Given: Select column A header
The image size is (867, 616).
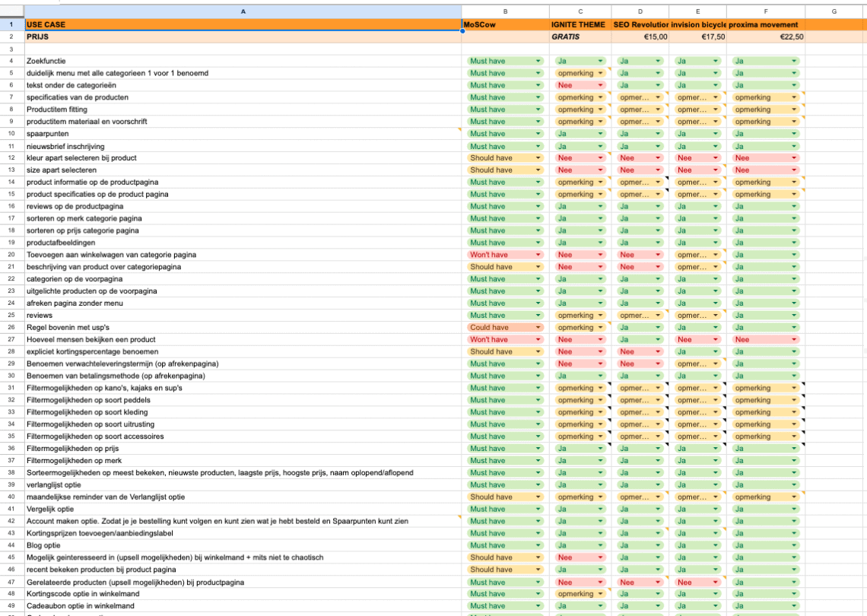Looking at the screenshot, I should [x=243, y=11].
